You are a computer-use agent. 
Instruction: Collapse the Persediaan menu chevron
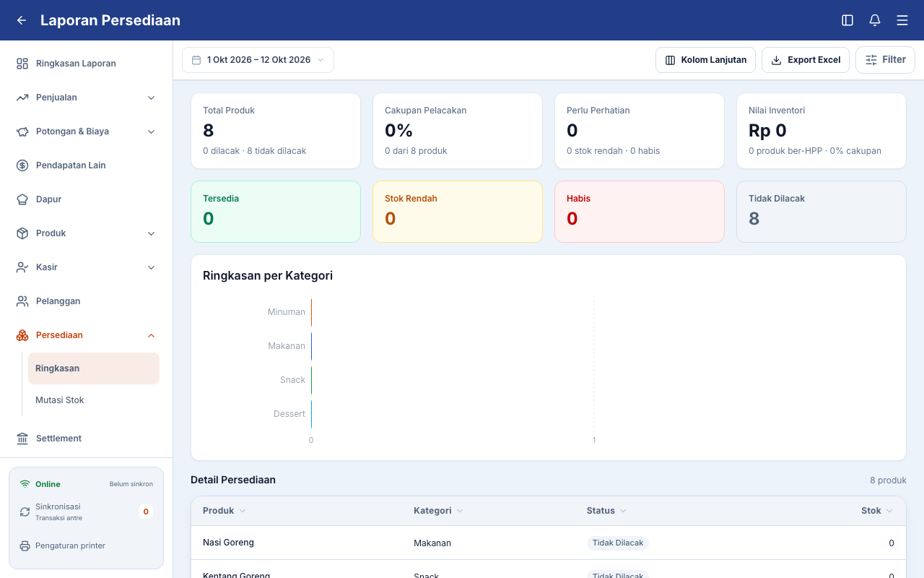point(152,335)
